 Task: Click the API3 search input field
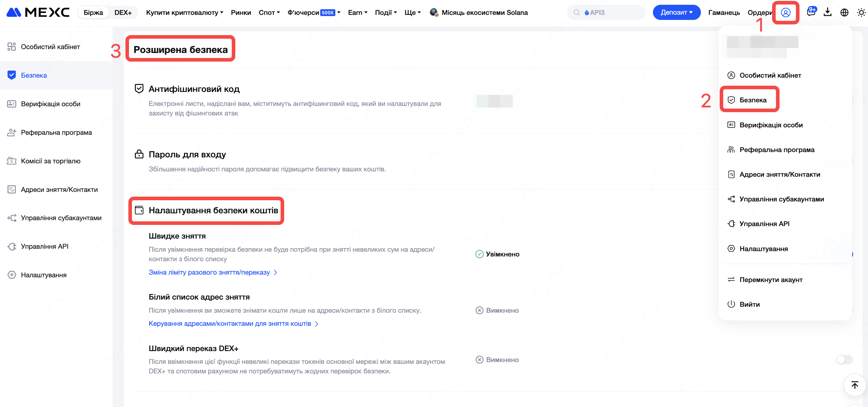pyautogui.click(x=606, y=12)
